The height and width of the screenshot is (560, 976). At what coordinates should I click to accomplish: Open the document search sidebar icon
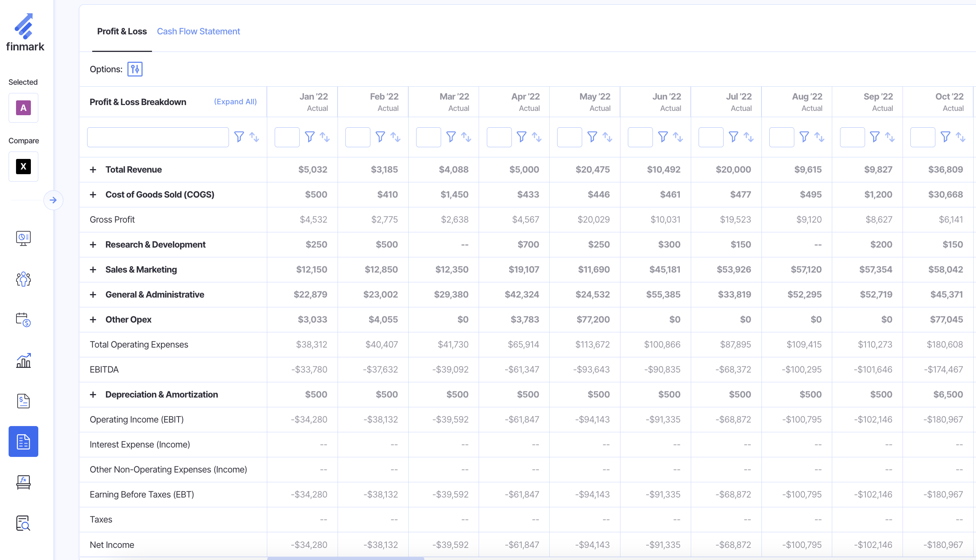pos(23,523)
